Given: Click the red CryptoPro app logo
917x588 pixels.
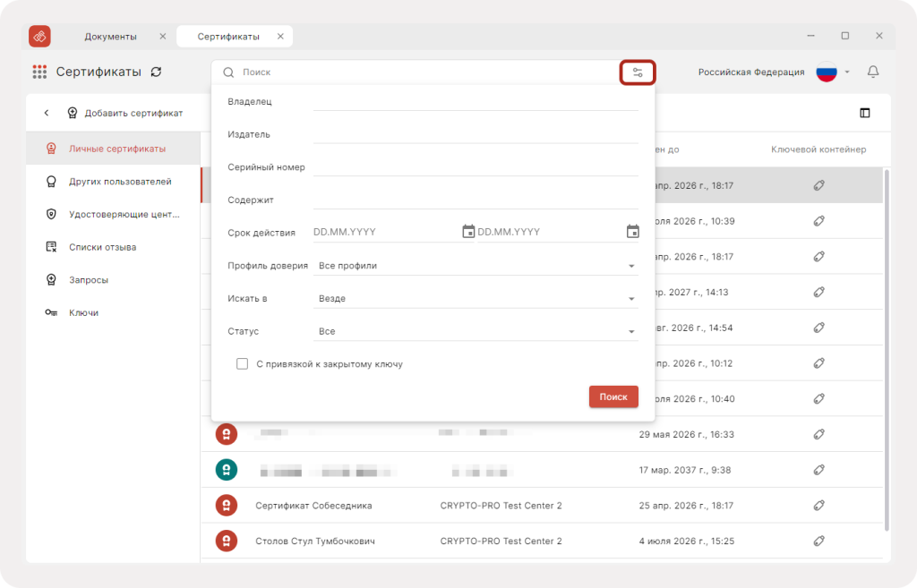Looking at the screenshot, I should [x=39, y=36].
